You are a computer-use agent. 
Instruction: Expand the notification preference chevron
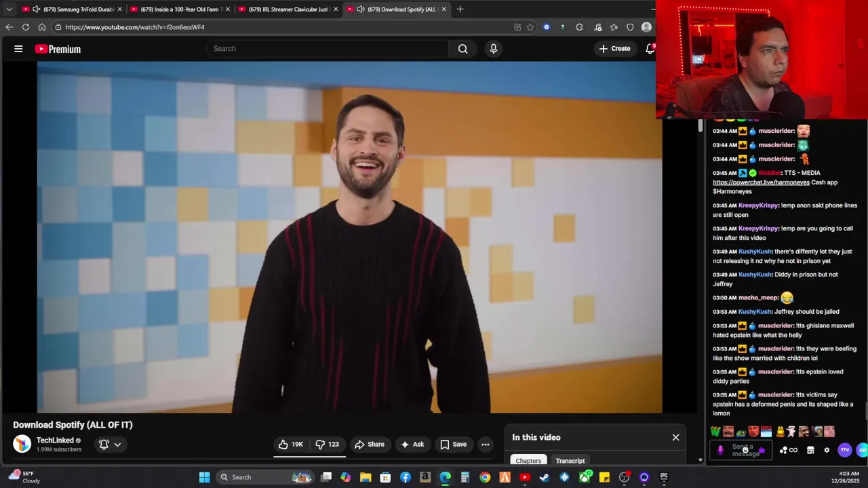pyautogui.click(x=117, y=445)
